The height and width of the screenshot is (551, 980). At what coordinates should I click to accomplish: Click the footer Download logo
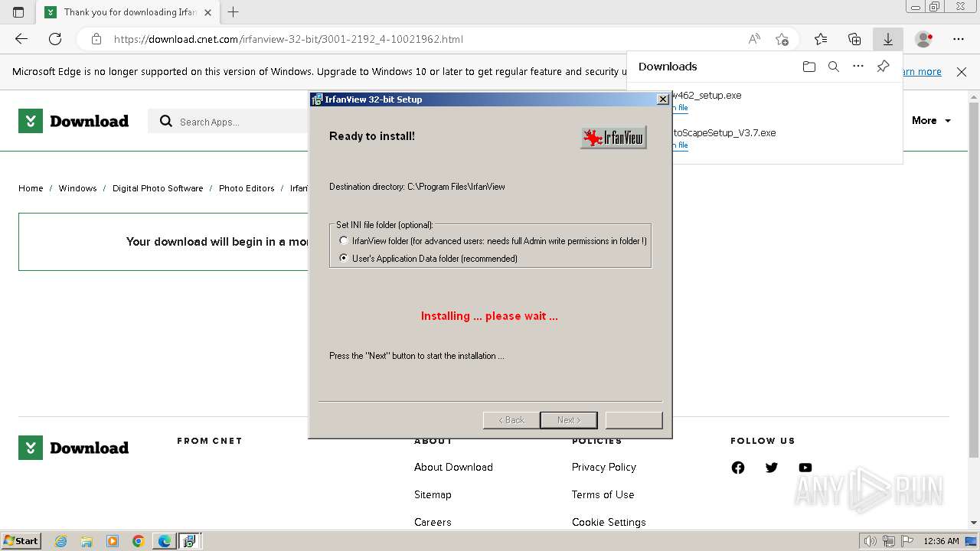tap(73, 448)
